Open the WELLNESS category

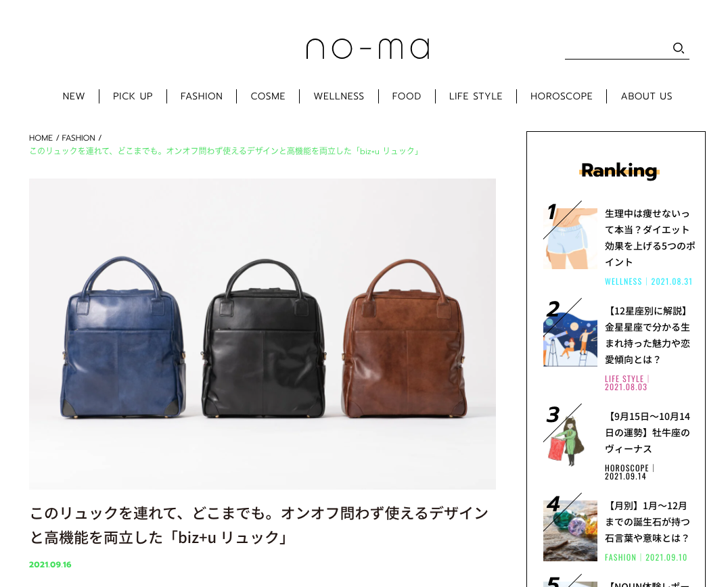coord(339,96)
